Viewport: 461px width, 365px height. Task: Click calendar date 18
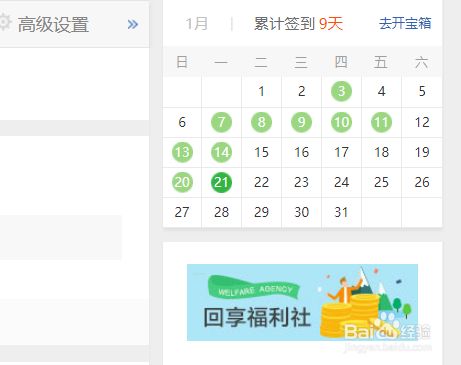tap(381, 152)
